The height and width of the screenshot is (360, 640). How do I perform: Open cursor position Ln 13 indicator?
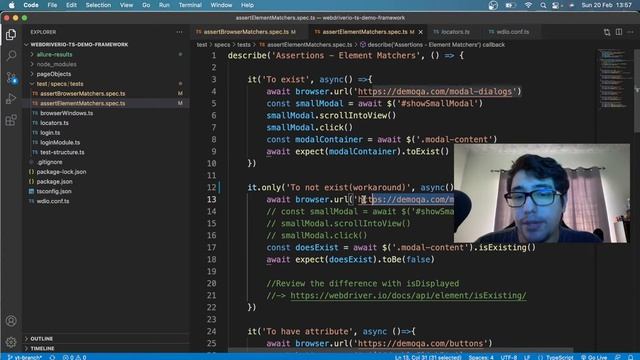pos(428,357)
